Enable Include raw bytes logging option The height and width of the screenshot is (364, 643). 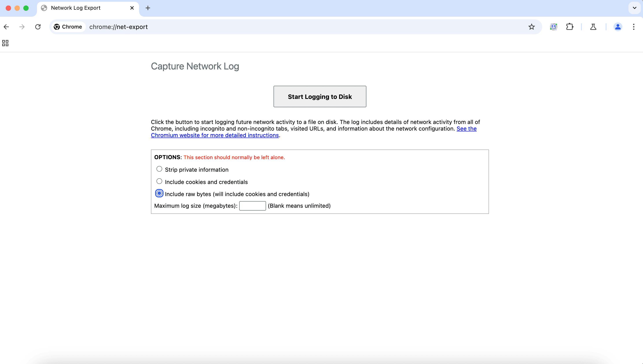tap(159, 193)
